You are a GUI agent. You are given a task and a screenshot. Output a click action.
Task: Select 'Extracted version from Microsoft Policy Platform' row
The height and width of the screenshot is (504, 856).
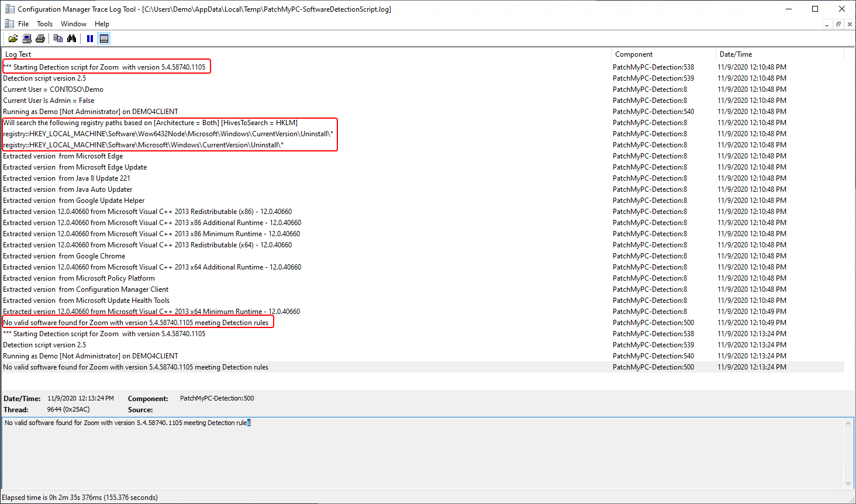point(423,278)
